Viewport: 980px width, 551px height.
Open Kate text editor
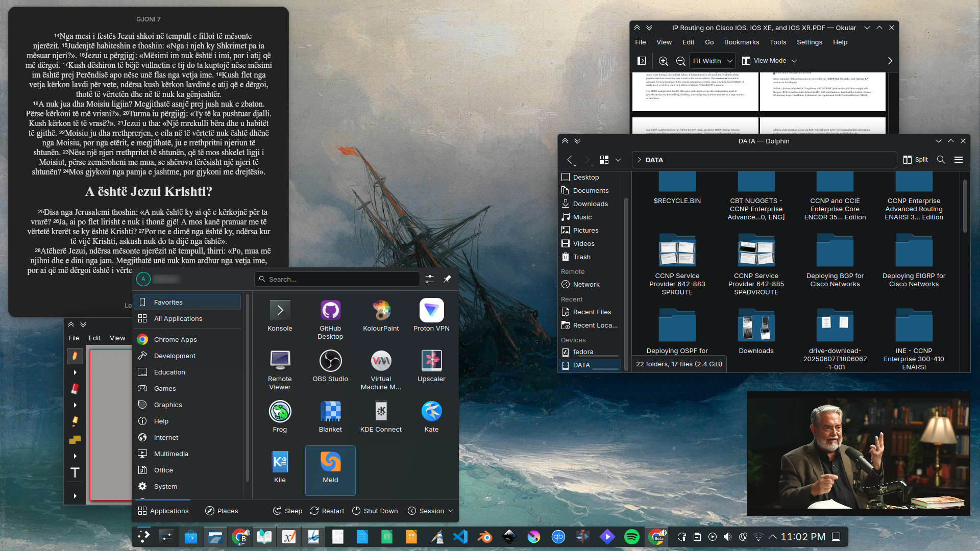pos(431,417)
